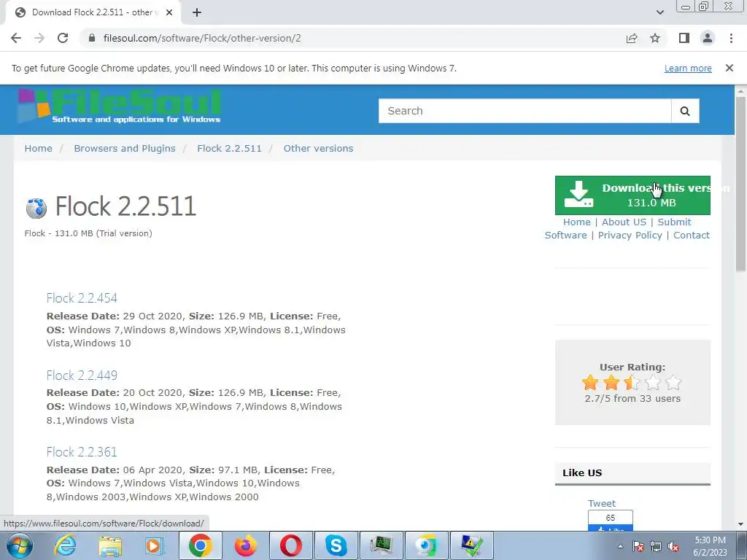747x560 pixels.
Task: Close the Download Flock tab
Action: point(169,12)
